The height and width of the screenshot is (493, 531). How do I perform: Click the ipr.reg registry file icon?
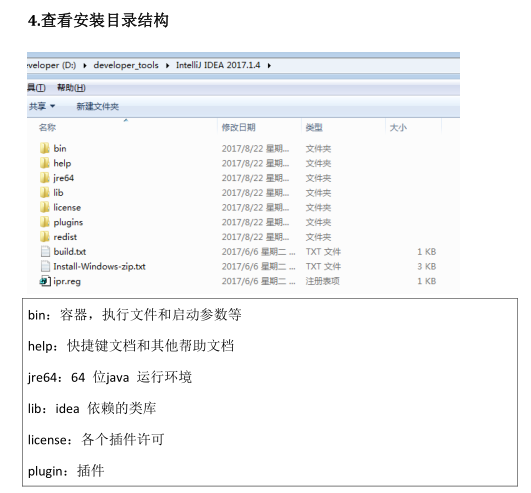(x=45, y=281)
